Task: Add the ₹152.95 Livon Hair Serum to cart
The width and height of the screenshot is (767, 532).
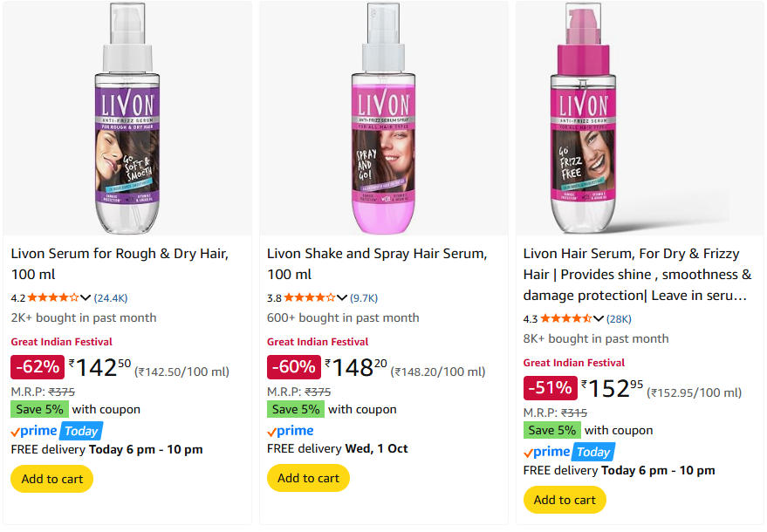Action: (x=565, y=500)
